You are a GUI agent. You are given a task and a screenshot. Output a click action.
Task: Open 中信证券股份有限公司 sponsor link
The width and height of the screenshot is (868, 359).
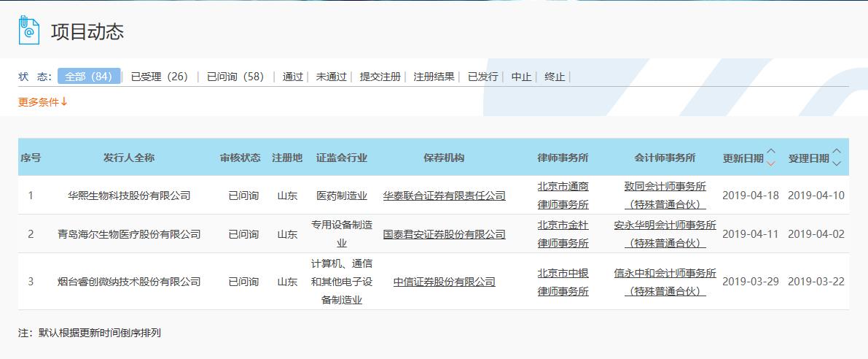tap(444, 282)
